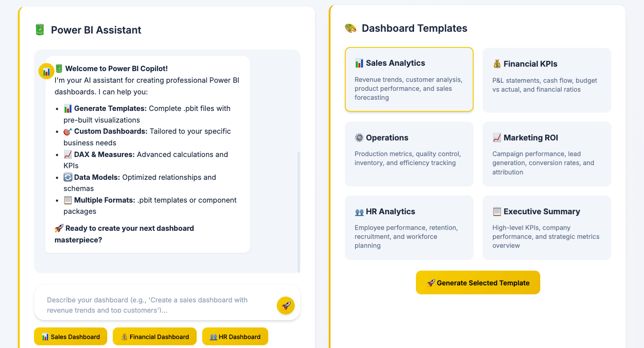Select the Financial KPIs template card

coord(547,80)
